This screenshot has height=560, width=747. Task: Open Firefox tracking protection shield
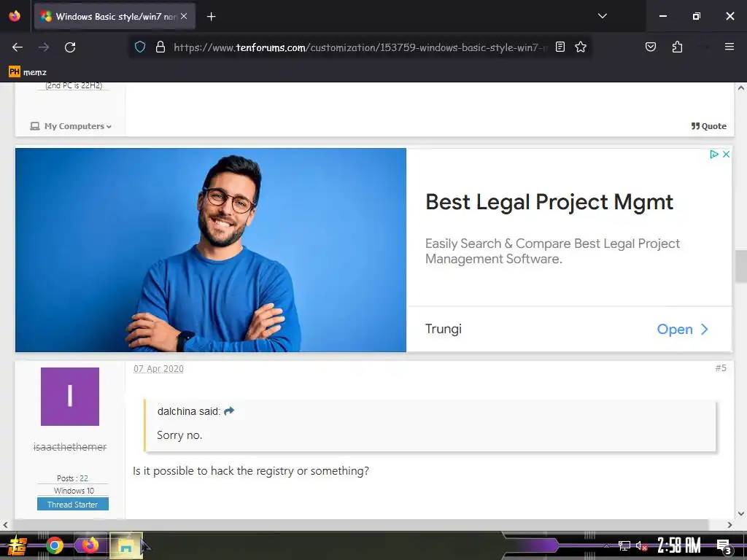click(x=139, y=47)
